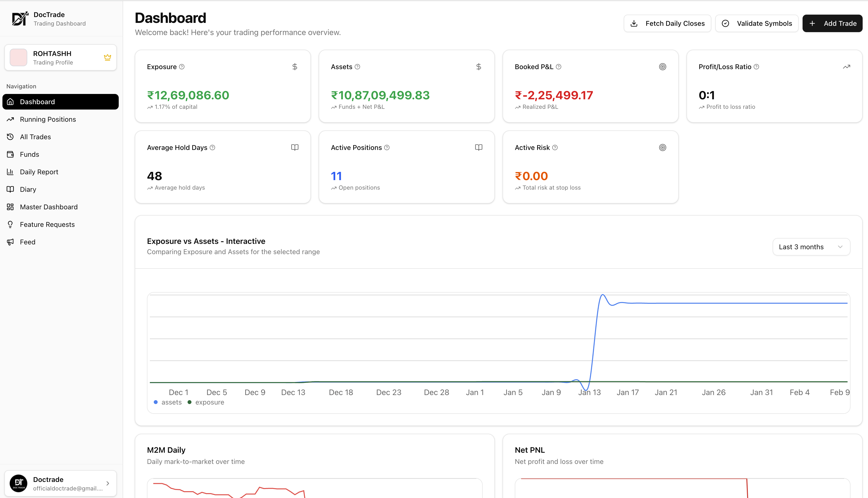Image resolution: width=868 pixels, height=498 pixels.
Task: Click the Active Positions help icon
Action: coord(387,148)
